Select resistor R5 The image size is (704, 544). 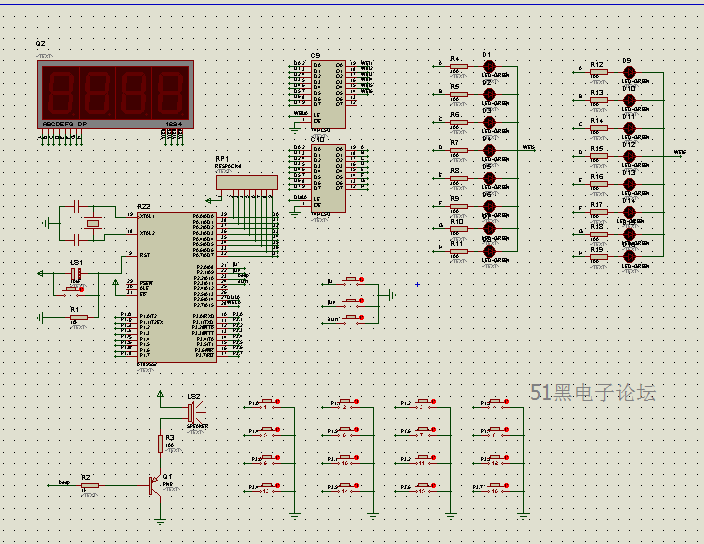pyautogui.click(x=459, y=94)
